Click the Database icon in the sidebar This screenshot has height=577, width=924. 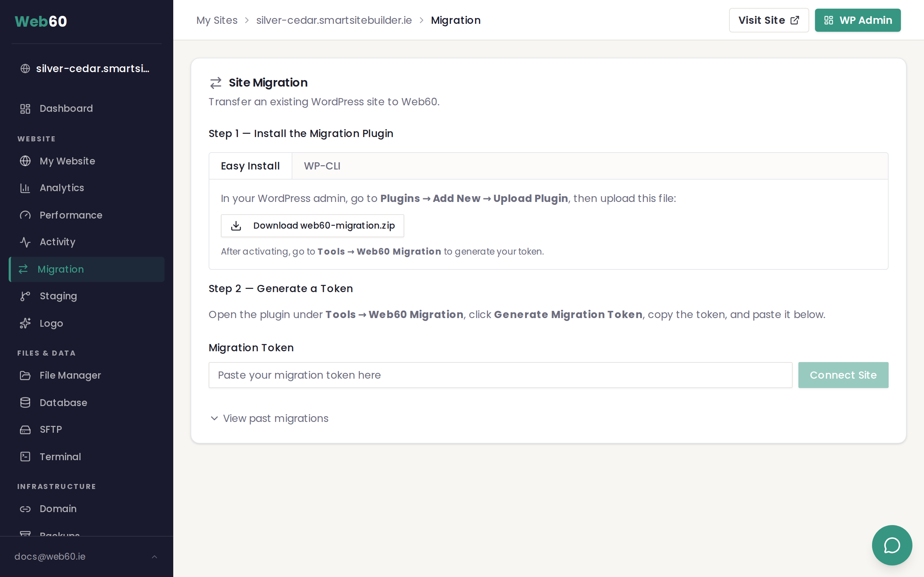coord(25,402)
